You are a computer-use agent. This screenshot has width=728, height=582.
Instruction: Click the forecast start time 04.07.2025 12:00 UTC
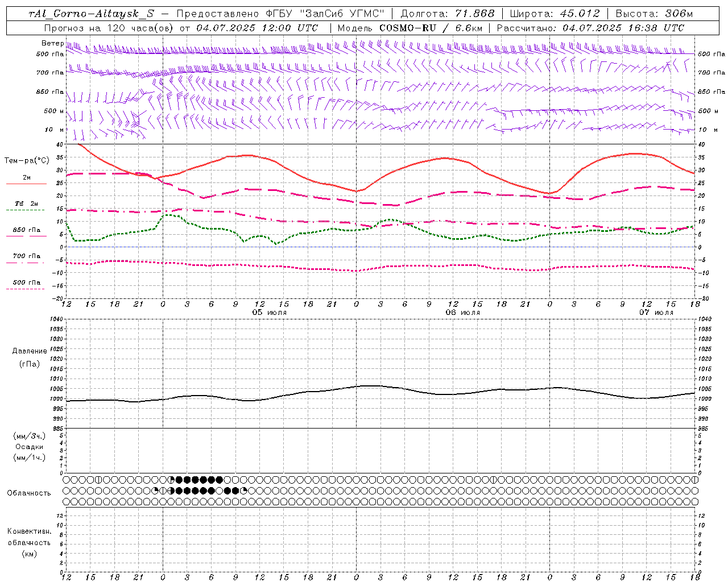click(x=257, y=28)
